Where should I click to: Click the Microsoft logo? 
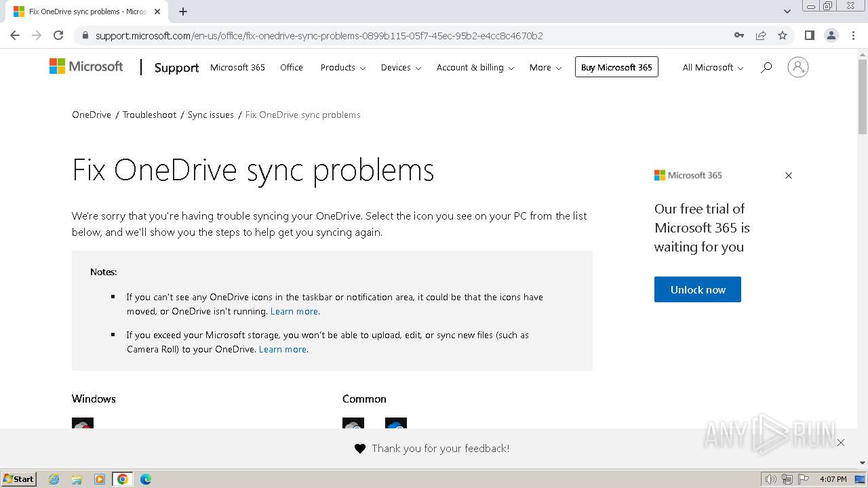point(86,66)
